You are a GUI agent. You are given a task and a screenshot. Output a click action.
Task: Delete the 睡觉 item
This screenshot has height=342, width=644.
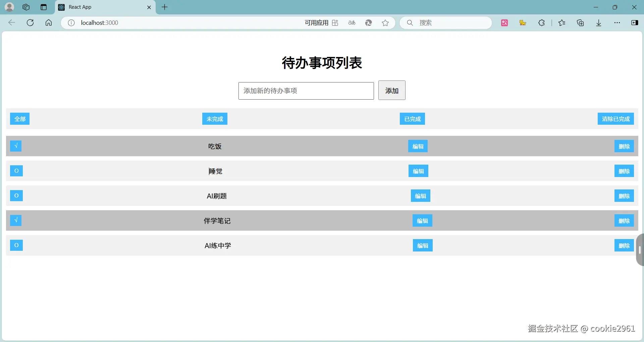624,171
